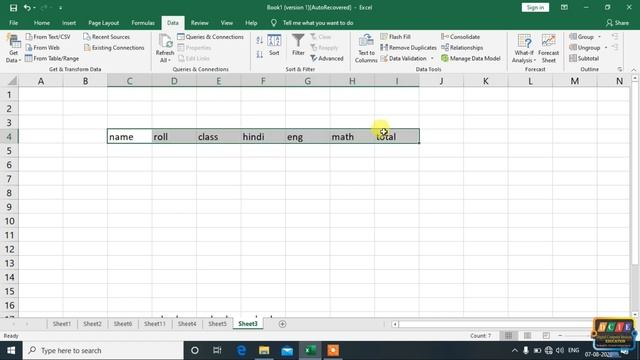
Task: Click the Refresh All button
Action: pos(165,49)
